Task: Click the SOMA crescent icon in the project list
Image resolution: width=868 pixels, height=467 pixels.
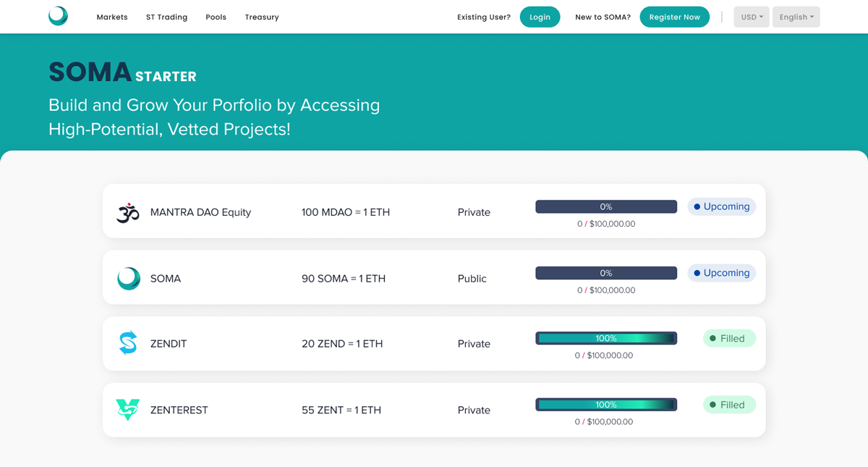Action: [129, 278]
